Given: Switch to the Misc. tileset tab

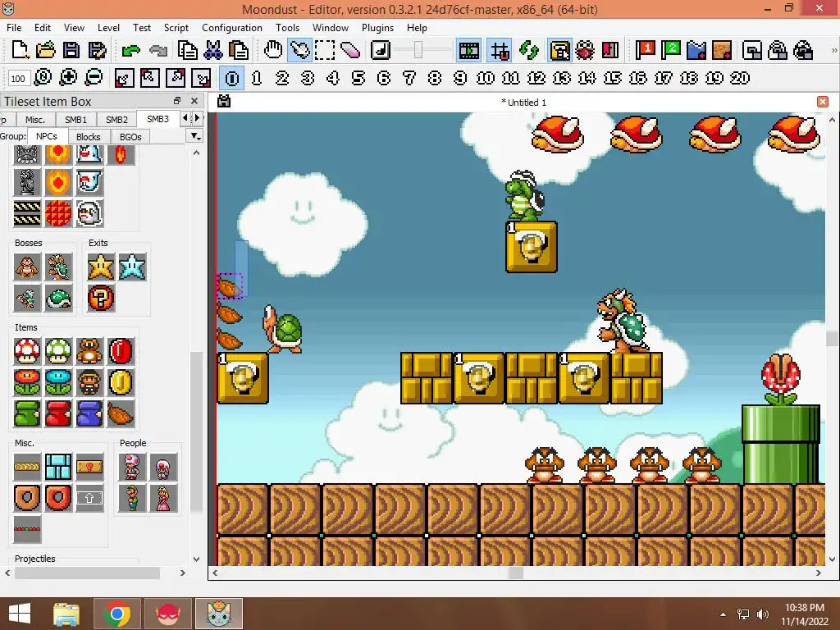Looking at the screenshot, I should [x=34, y=120].
